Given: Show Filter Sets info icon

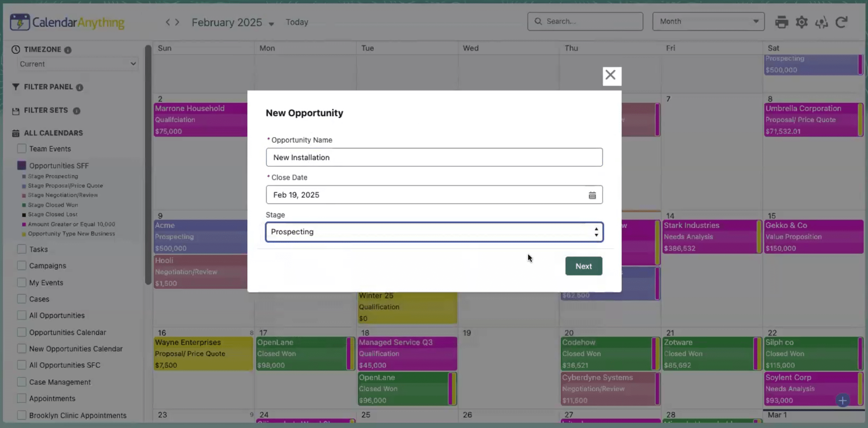Looking at the screenshot, I should click(76, 111).
